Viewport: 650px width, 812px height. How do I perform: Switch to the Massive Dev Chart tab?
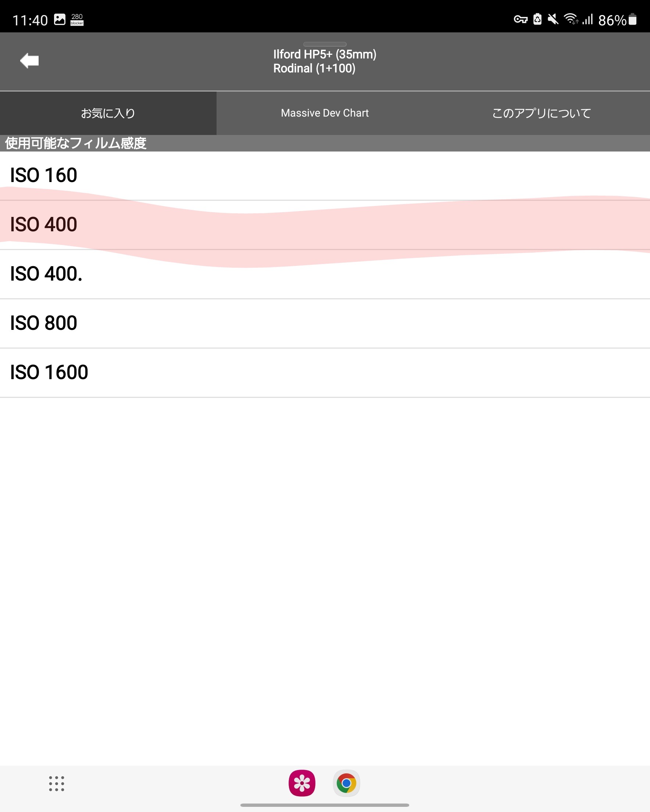pos(324,113)
